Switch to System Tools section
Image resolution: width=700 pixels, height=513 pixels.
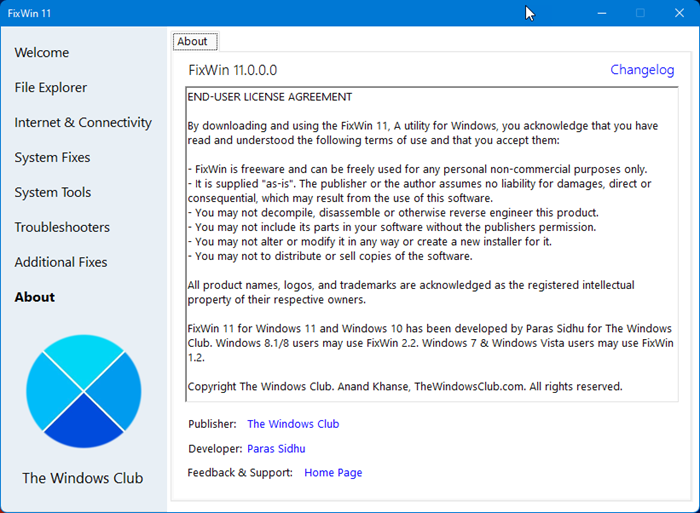[52, 193]
